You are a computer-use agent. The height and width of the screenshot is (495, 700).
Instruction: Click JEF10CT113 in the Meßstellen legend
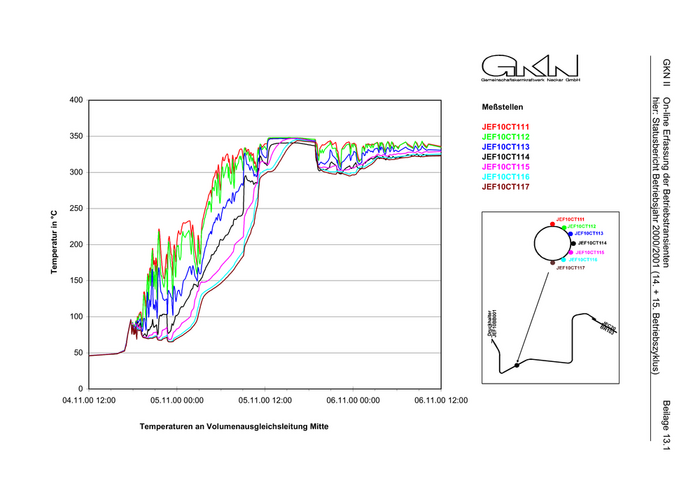pos(506,146)
